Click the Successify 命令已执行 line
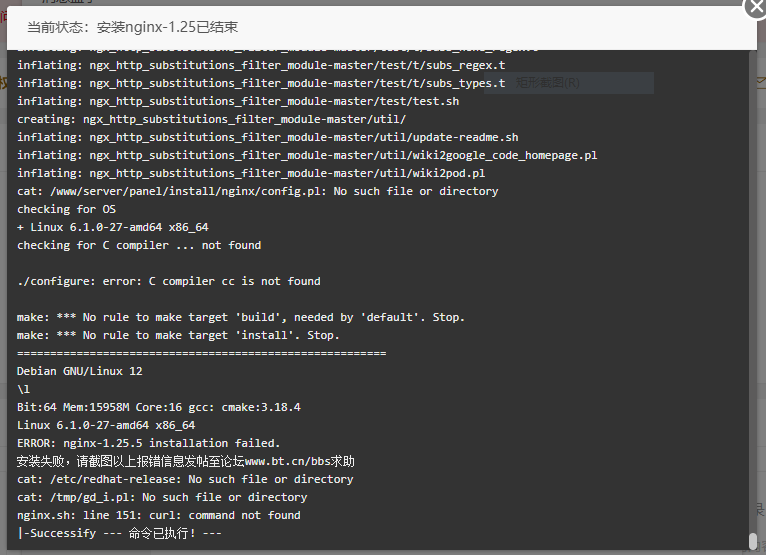Screen dimensions: 766x555 tap(119, 533)
